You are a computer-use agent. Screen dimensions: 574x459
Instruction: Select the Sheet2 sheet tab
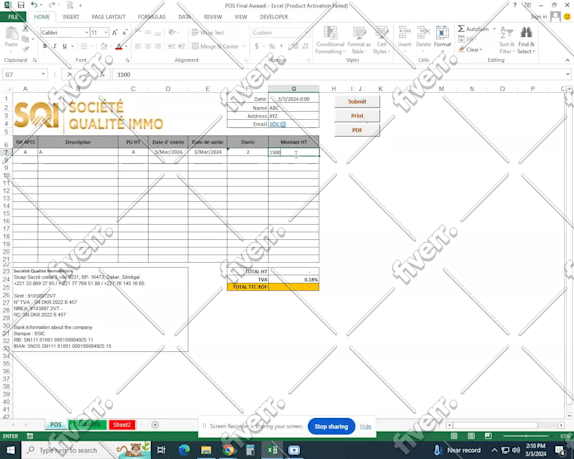(x=122, y=425)
